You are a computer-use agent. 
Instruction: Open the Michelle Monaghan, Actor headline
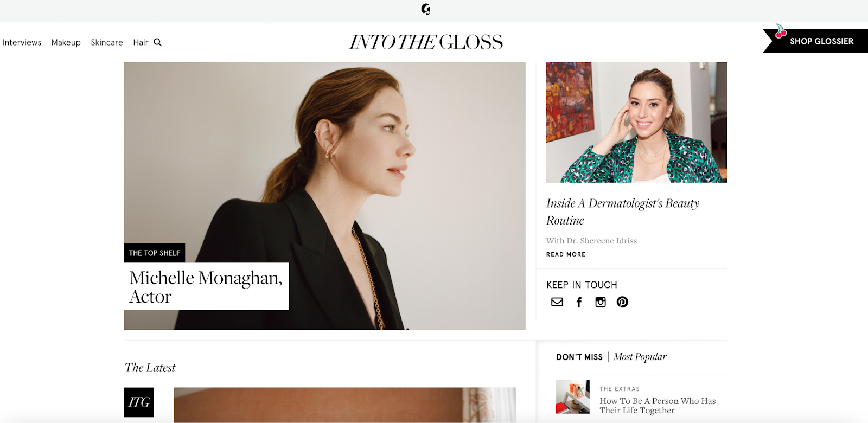[206, 286]
